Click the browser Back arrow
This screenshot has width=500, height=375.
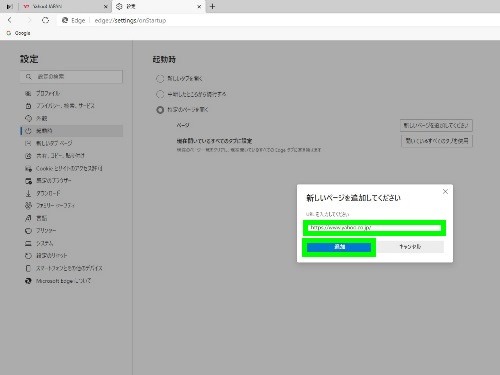[x=10, y=20]
